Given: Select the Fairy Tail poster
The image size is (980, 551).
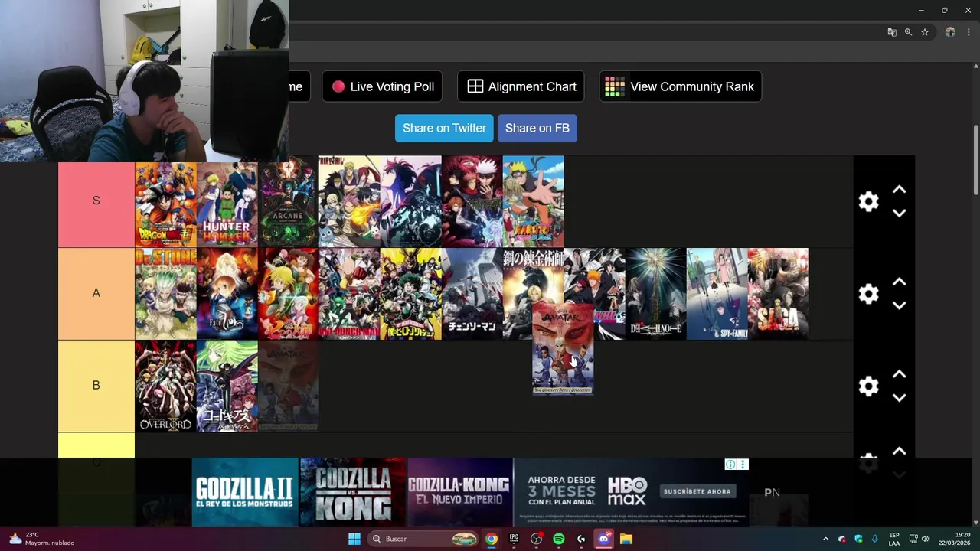Looking at the screenshot, I should click(x=349, y=201).
